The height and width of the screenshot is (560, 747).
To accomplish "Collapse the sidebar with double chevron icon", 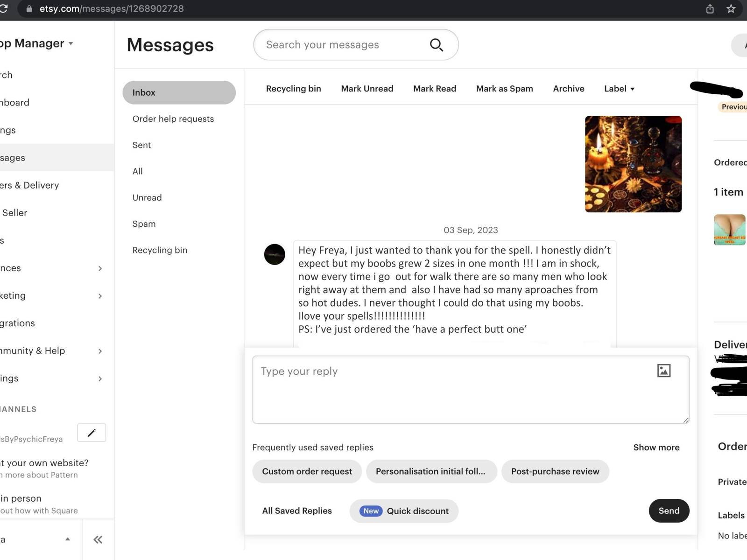I will (x=98, y=539).
